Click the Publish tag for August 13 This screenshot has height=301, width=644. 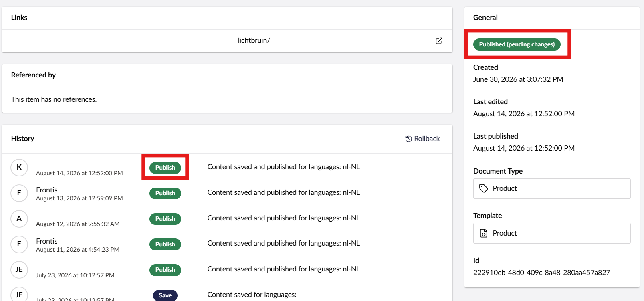165,193
